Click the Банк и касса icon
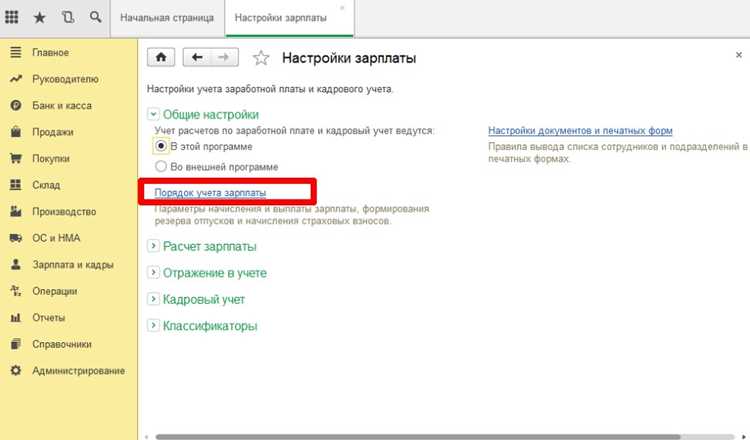 pos(16,105)
